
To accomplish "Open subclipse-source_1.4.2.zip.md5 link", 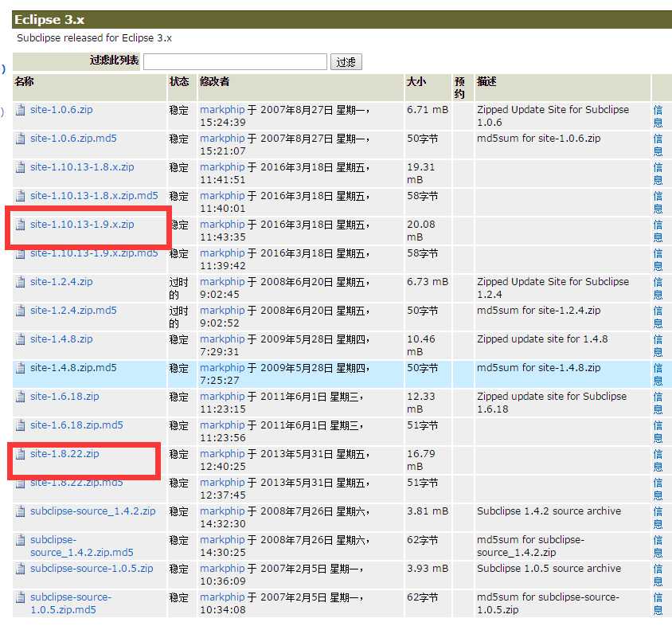I will [x=81, y=546].
